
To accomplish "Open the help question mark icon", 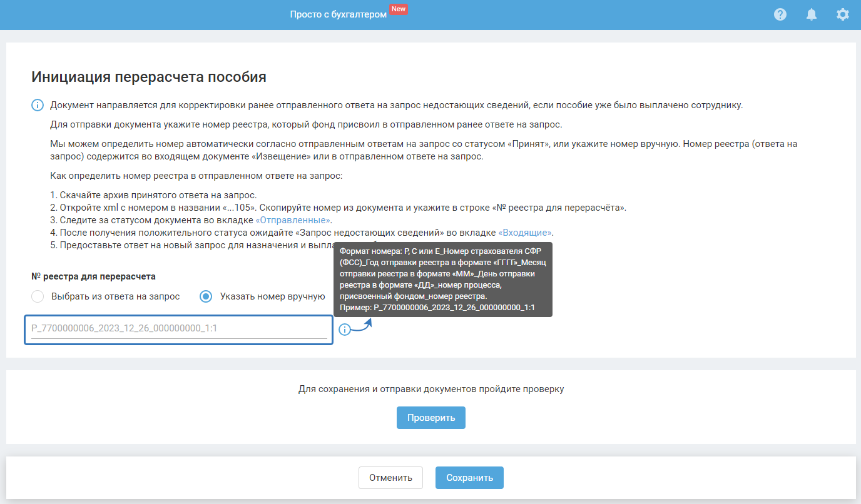I will pos(780,14).
